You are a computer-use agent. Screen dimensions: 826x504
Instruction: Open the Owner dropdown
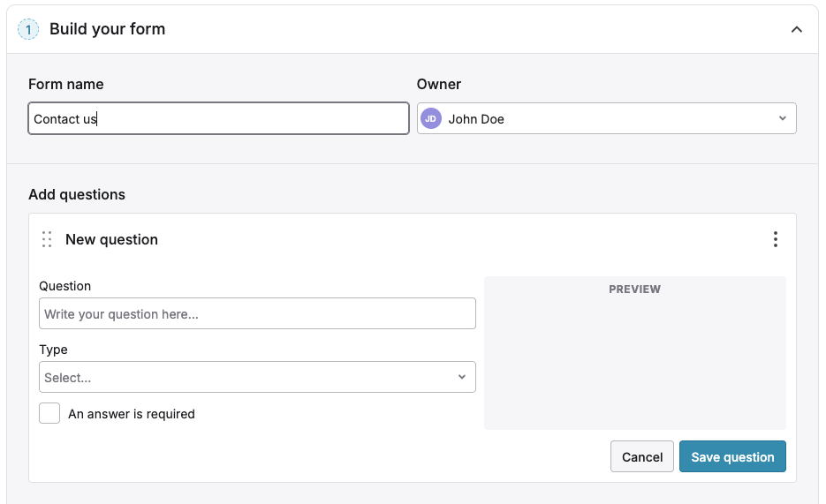tap(606, 118)
